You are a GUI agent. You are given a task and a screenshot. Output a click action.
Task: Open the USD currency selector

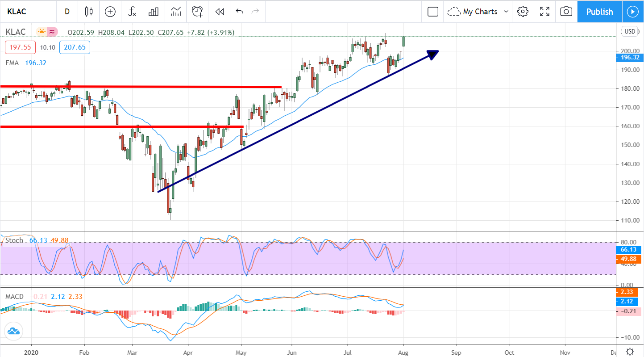coord(630,31)
